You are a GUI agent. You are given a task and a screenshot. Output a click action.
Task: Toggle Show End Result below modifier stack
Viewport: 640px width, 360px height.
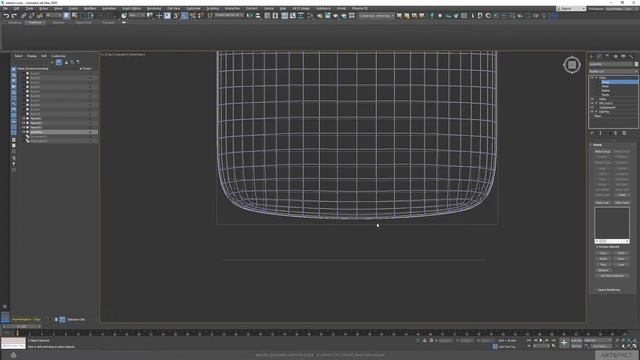point(600,133)
